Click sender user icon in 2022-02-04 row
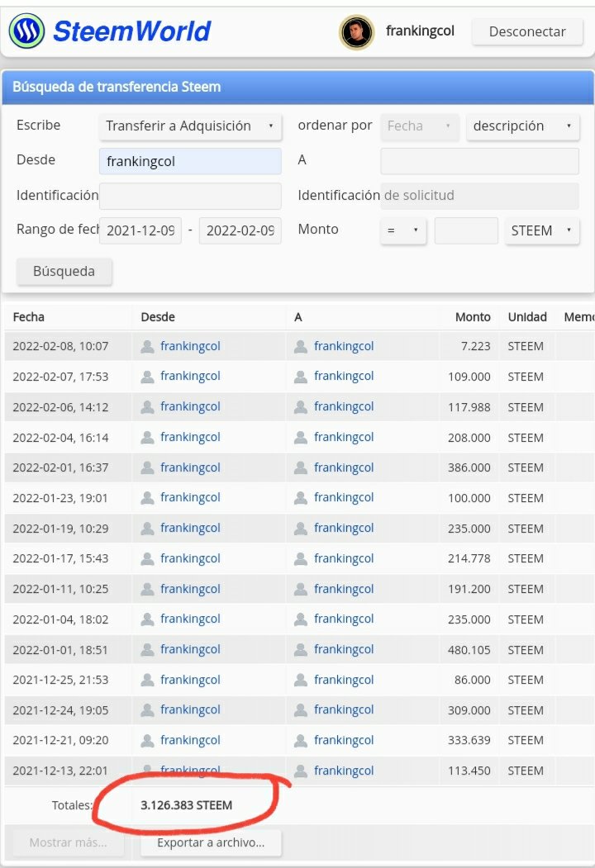 pos(147,438)
